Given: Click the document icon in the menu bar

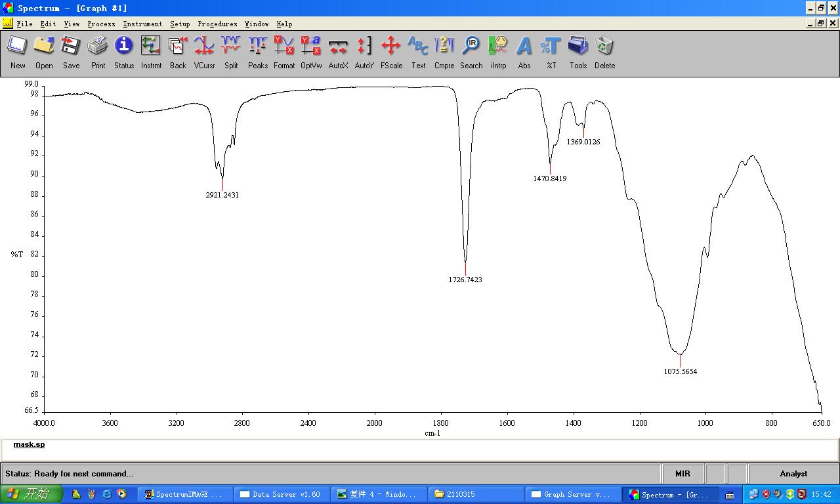Looking at the screenshot, I should (x=8, y=24).
